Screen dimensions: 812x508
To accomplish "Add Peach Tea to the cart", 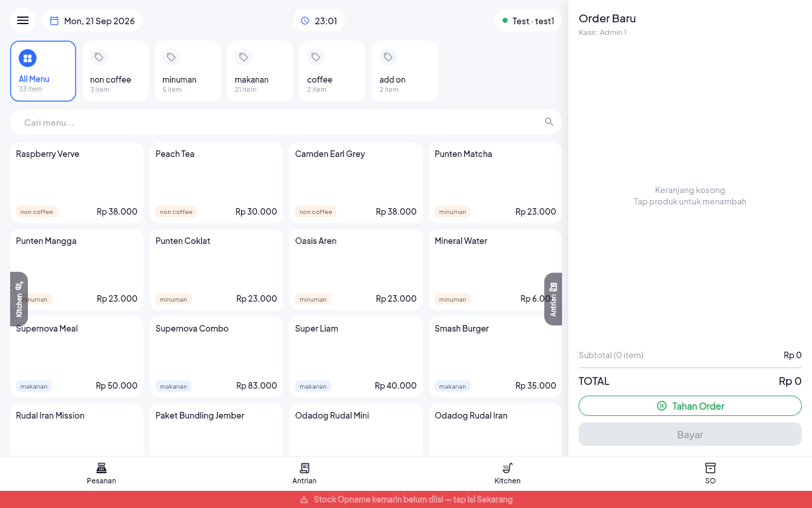I will 216,183.
